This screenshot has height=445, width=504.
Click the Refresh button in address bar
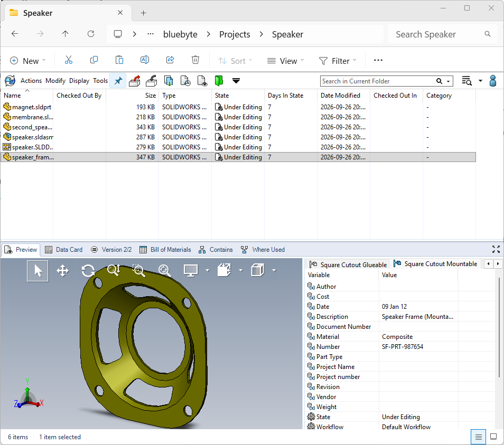(91, 34)
